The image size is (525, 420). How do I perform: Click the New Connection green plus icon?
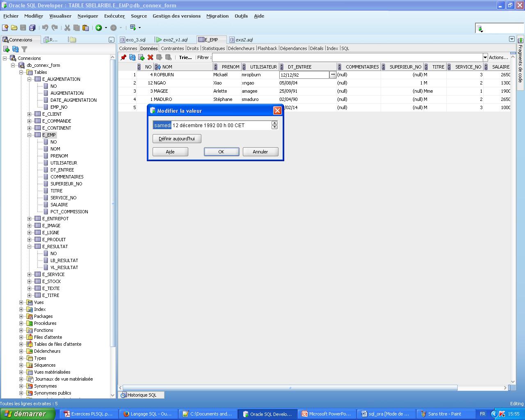[6, 49]
